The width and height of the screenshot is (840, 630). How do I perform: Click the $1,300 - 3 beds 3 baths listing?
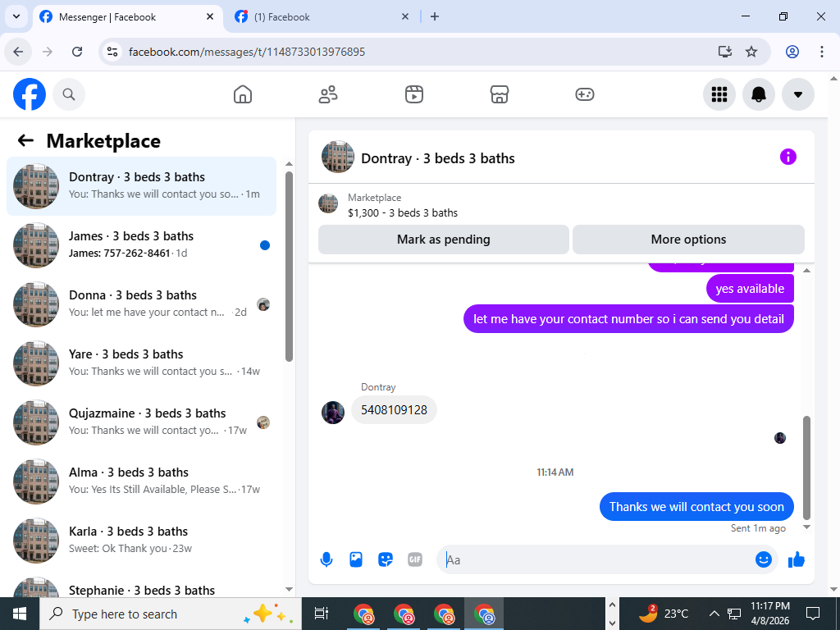(402, 212)
